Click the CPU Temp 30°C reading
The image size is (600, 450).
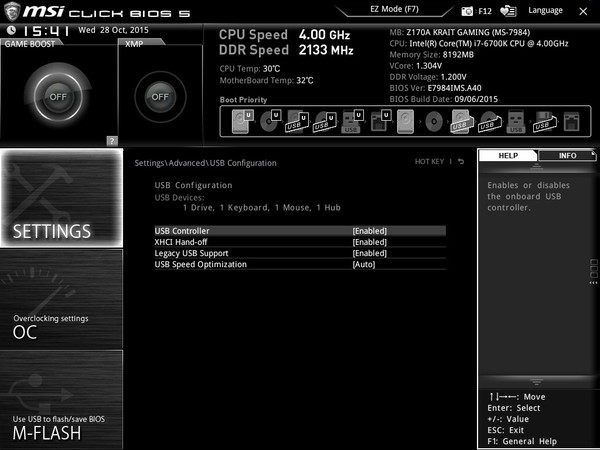pos(250,69)
